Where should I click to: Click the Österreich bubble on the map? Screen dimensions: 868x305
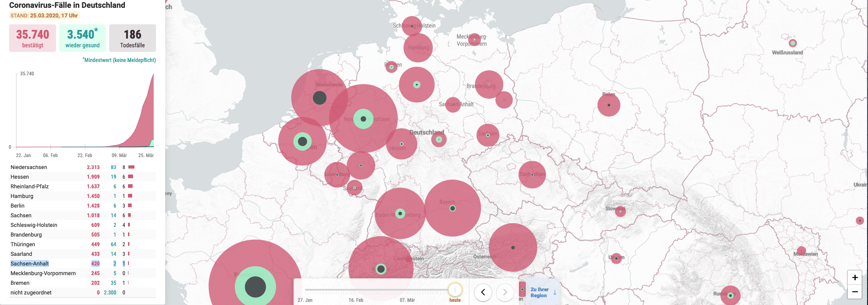[513, 248]
